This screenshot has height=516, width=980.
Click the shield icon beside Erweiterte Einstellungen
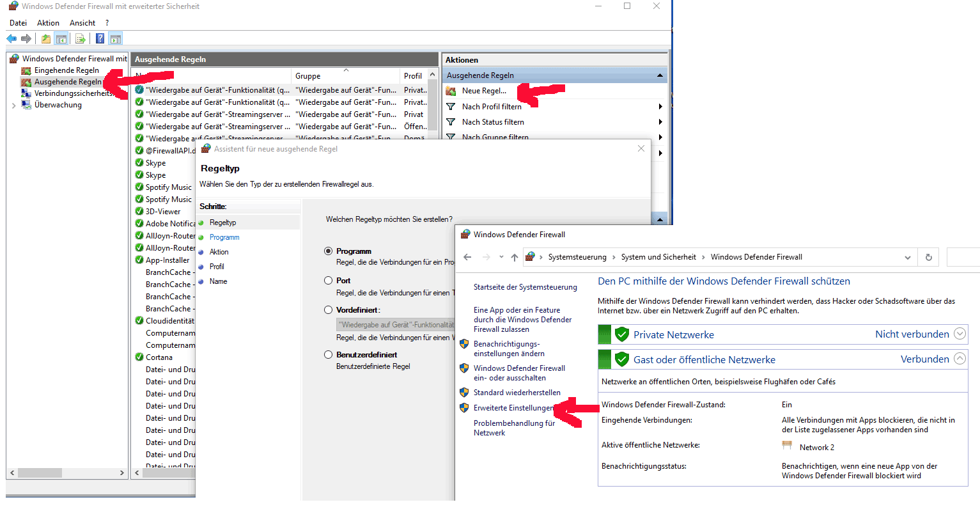click(465, 407)
